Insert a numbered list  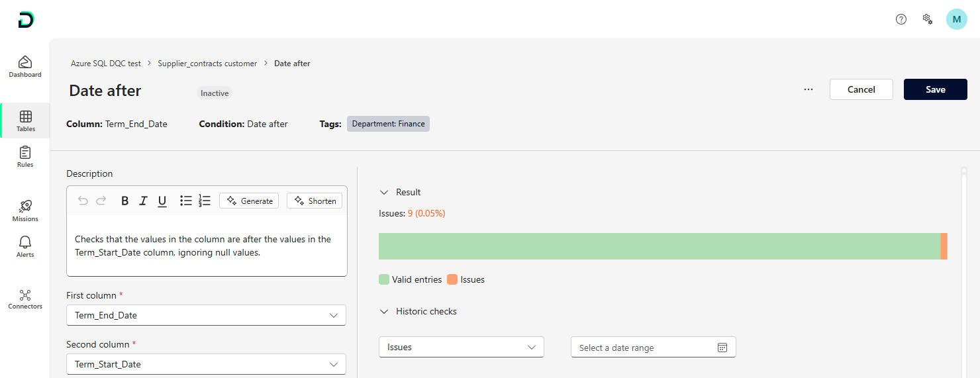205,201
